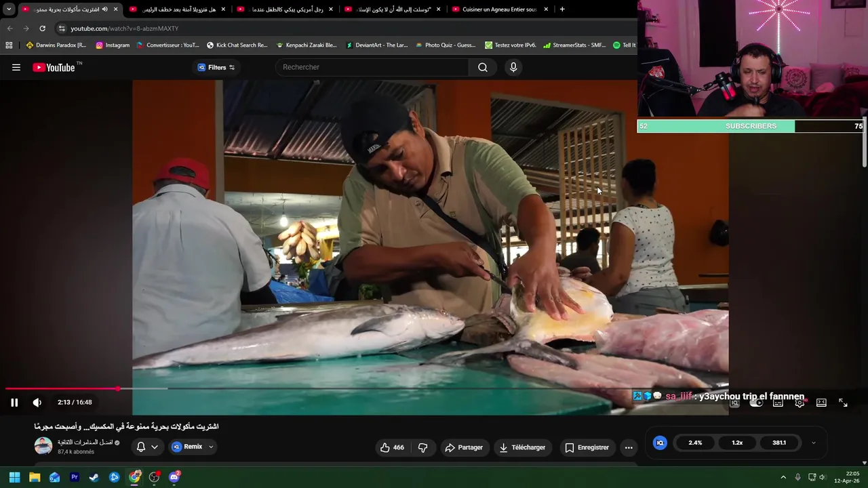Toggle the channel notification bell
The width and height of the screenshot is (868, 488).
pyautogui.click(x=141, y=447)
